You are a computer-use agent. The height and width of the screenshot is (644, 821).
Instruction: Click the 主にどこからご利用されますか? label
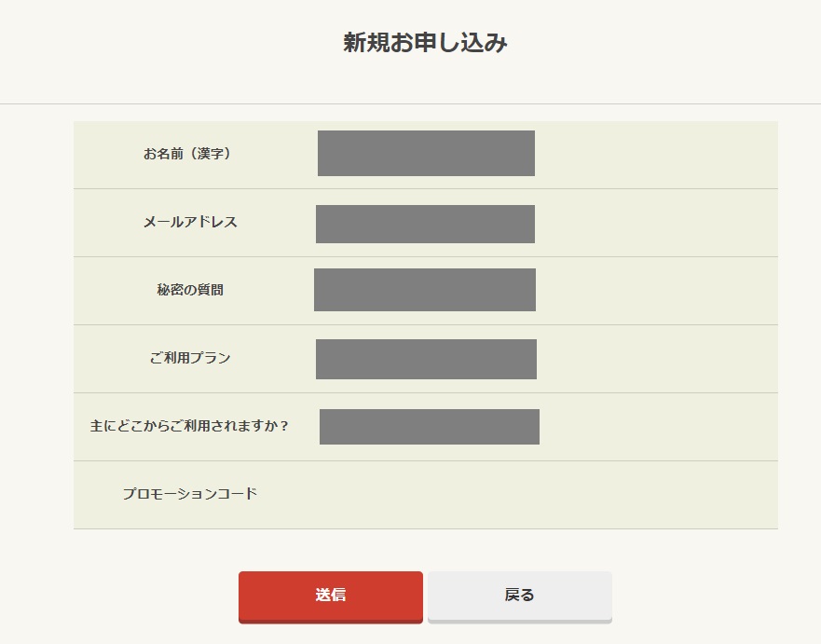pyautogui.click(x=190, y=426)
